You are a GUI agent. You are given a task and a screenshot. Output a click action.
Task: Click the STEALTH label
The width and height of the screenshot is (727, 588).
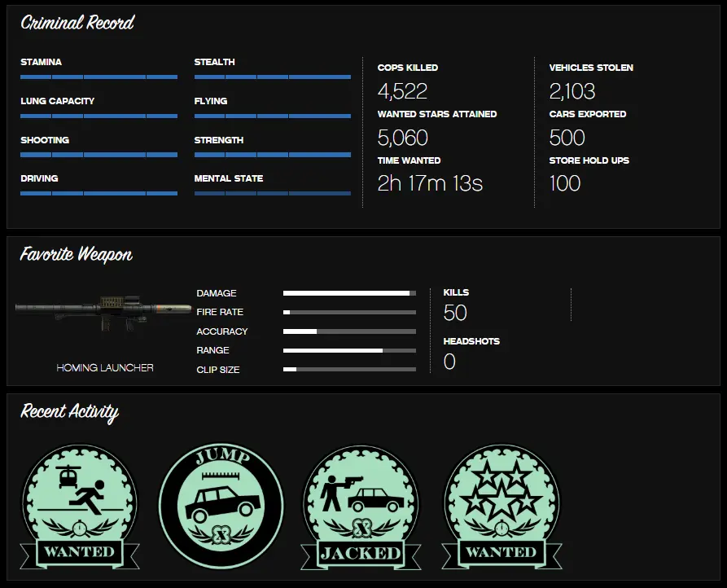[214, 62]
